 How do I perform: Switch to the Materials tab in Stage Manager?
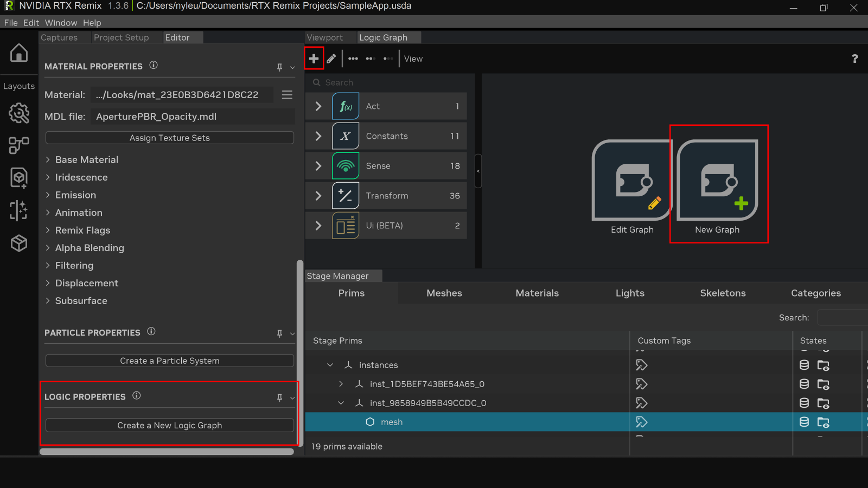pyautogui.click(x=537, y=293)
